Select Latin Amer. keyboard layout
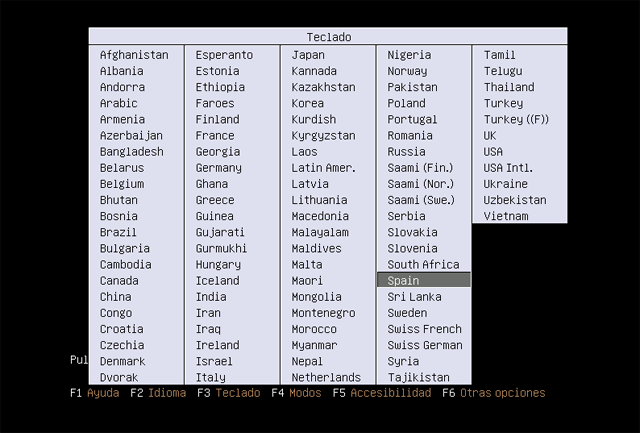Viewport: 640px width, 433px height. click(323, 168)
